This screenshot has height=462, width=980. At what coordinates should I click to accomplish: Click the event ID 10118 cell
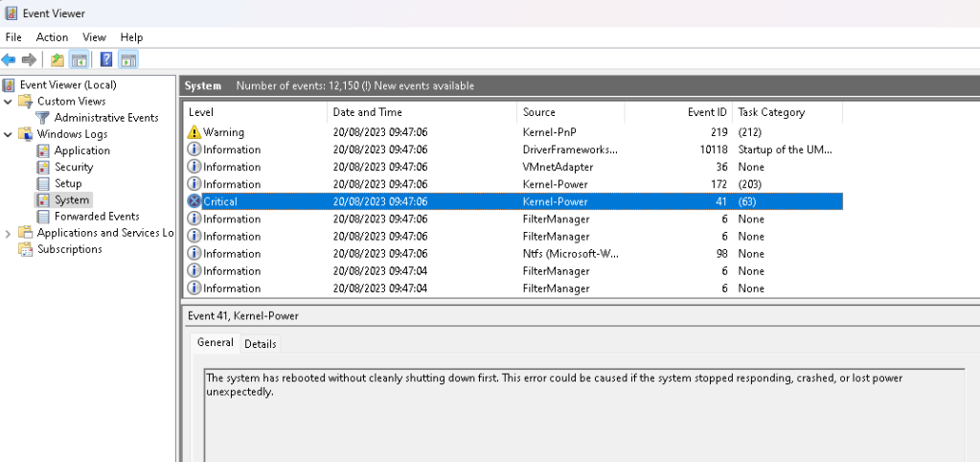tap(713, 150)
